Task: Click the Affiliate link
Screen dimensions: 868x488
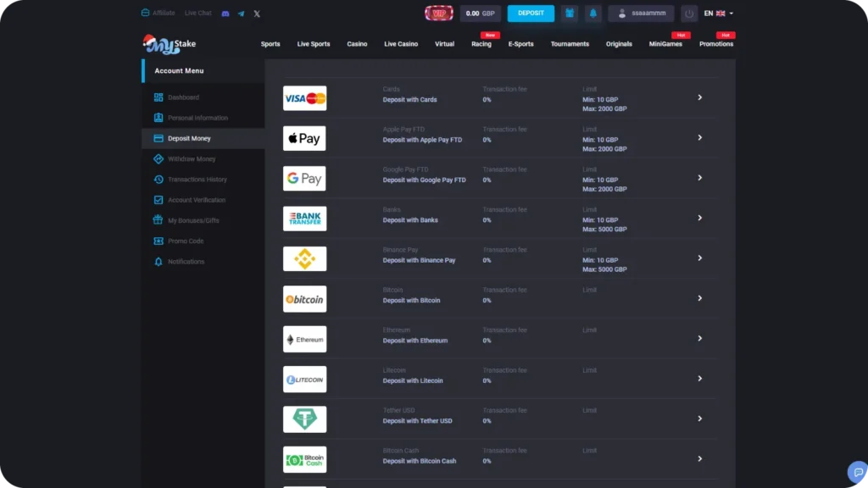Action: click(x=159, y=13)
